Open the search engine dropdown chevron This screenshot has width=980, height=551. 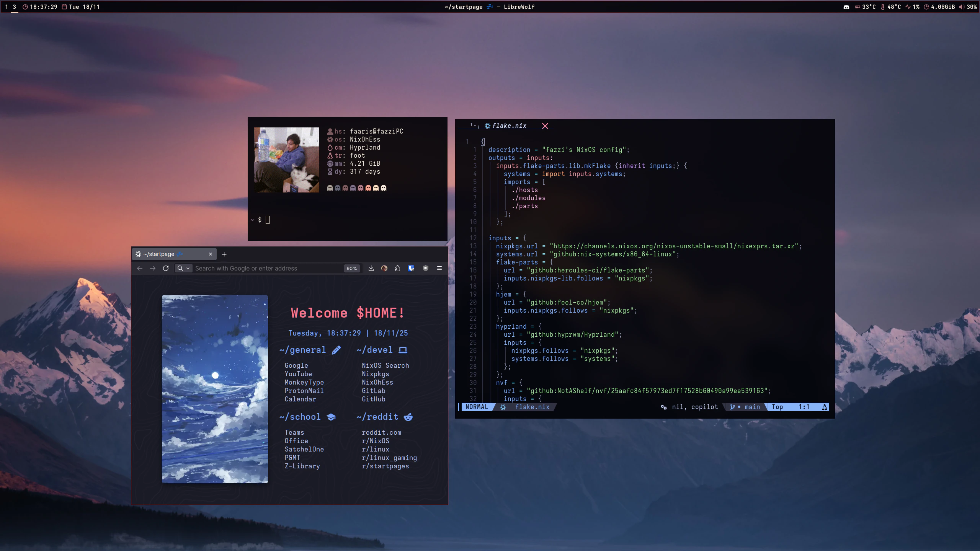pos(187,268)
